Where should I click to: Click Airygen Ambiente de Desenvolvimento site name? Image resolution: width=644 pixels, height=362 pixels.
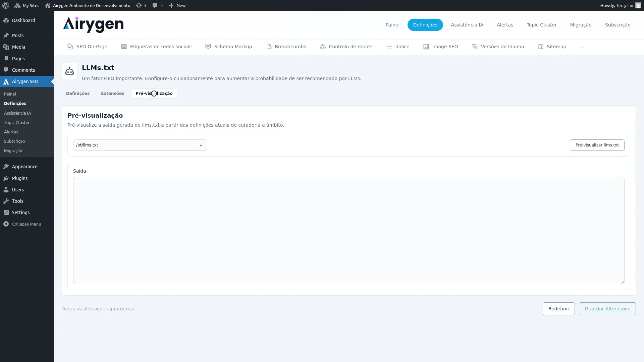(x=92, y=5)
